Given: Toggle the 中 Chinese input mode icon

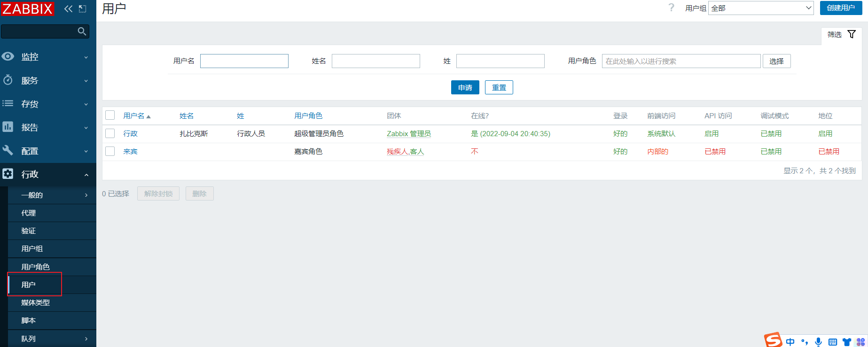Looking at the screenshot, I should tap(790, 342).
